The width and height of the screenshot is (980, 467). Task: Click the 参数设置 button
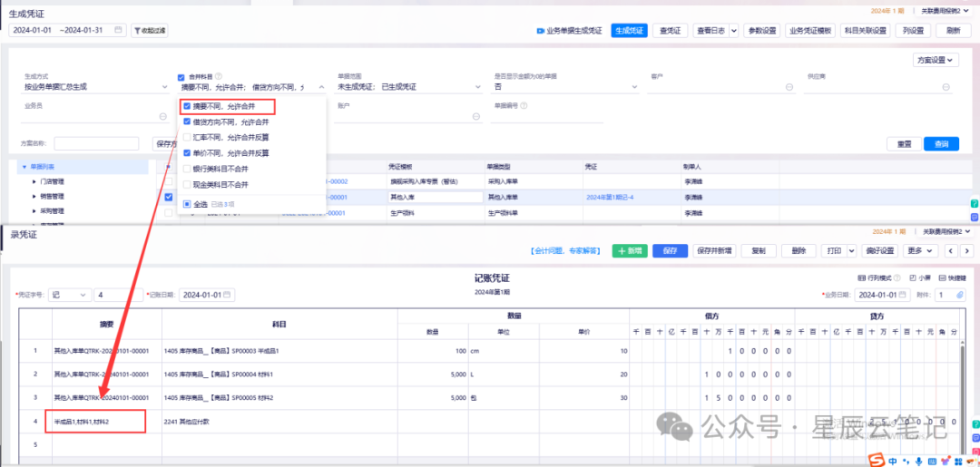point(762,30)
